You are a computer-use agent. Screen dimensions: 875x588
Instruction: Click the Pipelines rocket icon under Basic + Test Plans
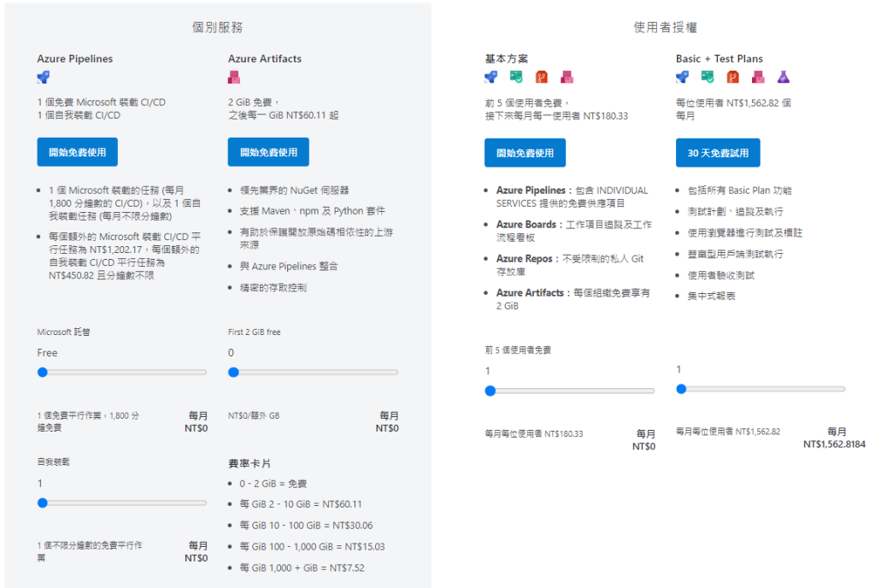[682, 77]
